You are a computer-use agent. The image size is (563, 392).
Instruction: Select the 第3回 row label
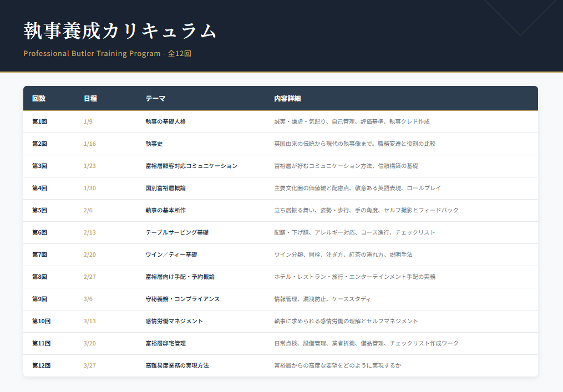(39, 166)
